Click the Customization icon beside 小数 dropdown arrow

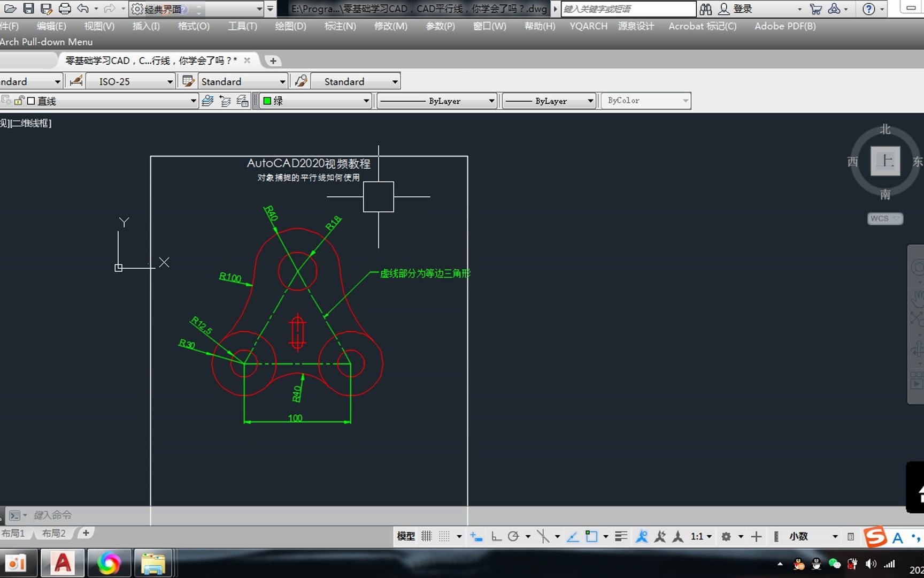[851, 536]
